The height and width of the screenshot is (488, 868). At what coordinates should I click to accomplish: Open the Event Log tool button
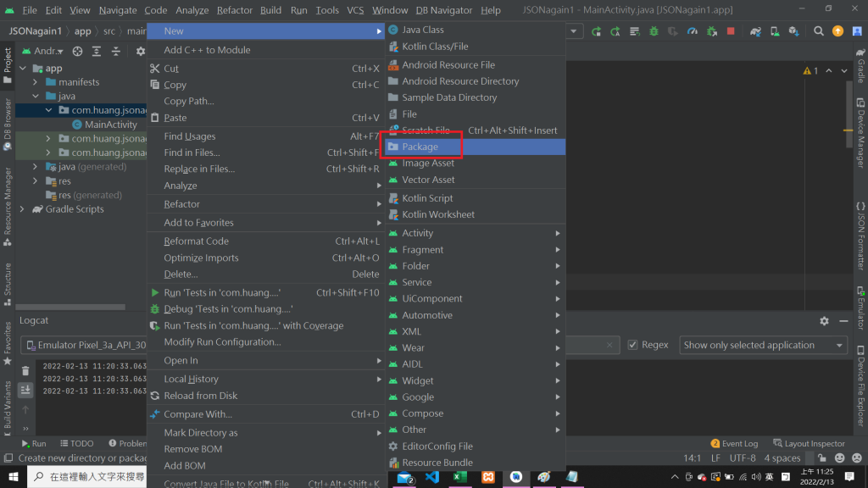734,444
